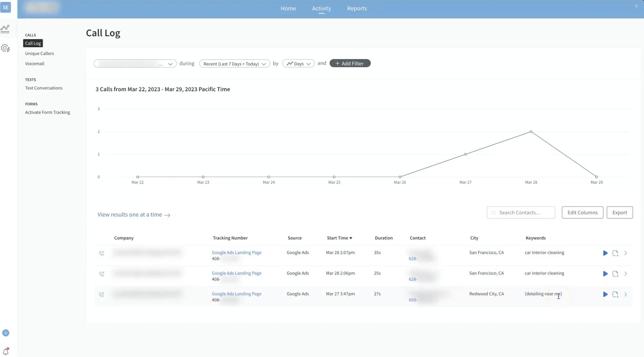The image size is (644, 357).
Task: Click the SE workspace avatar top left
Action: [5, 7]
